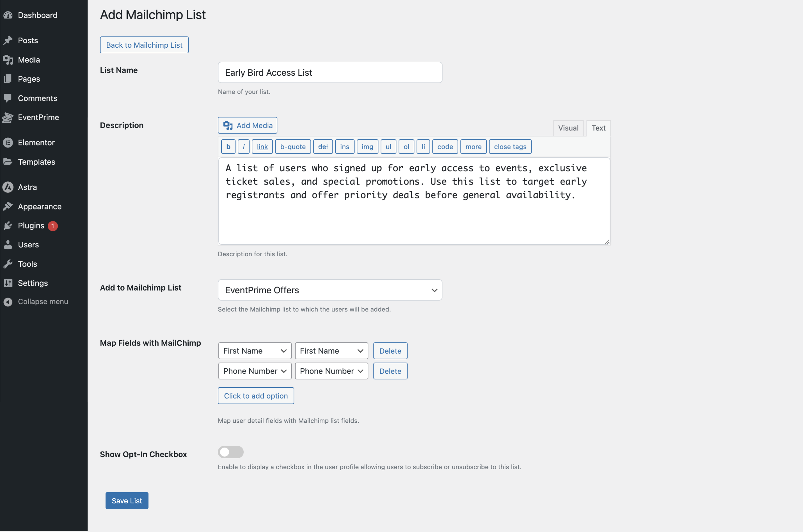803x532 pixels.
Task: Open the Add to Mailchip List dropdown
Action: (x=330, y=290)
